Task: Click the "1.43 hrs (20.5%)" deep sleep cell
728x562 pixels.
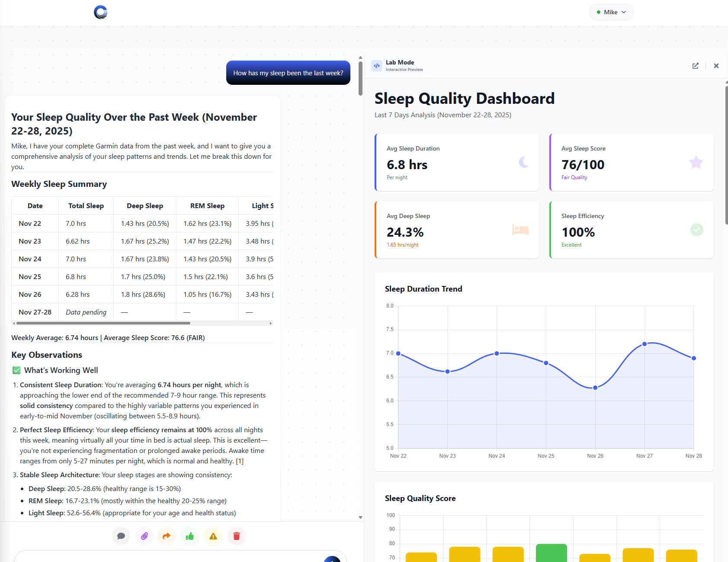Action: (x=145, y=224)
